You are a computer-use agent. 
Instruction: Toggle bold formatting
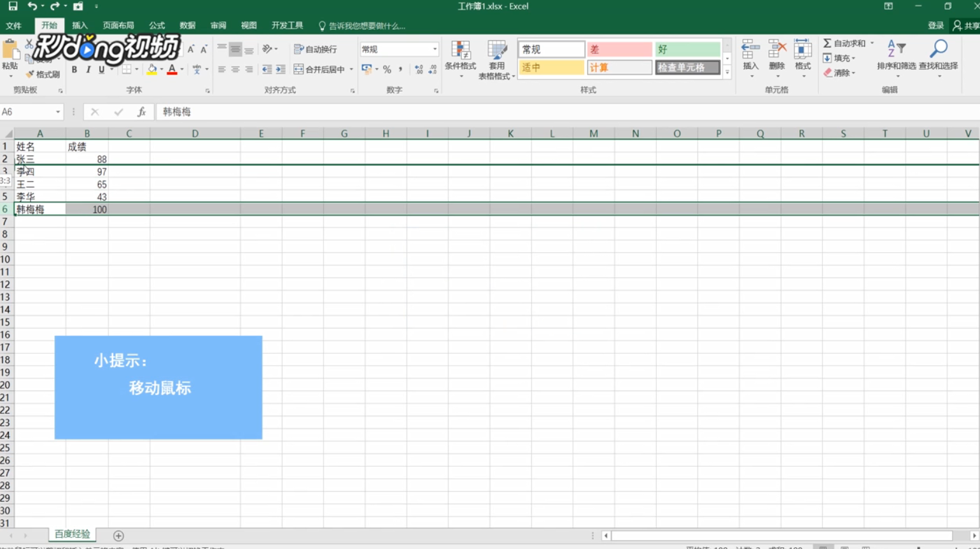click(74, 69)
